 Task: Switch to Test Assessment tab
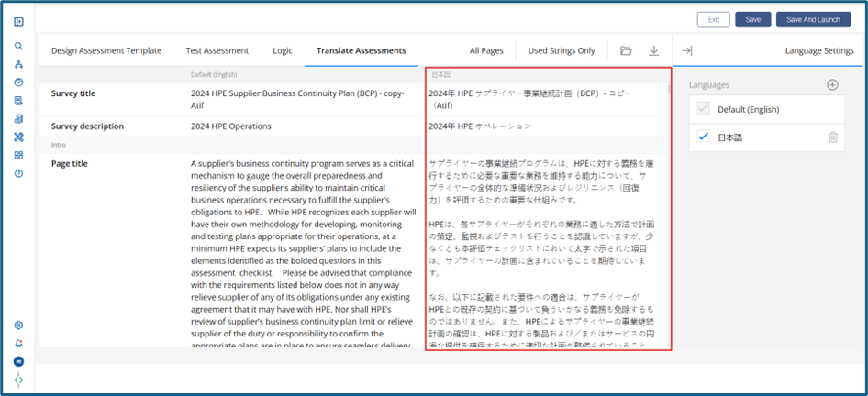click(217, 51)
